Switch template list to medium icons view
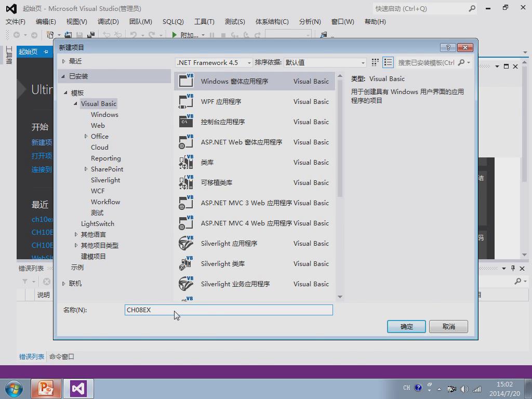This screenshot has height=399, width=532. [375, 62]
